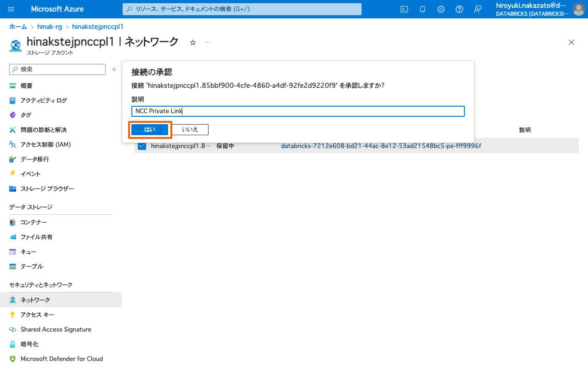Click the Shared Access Signature icon
Screen dimensions: 588x372
click(x=13, y=330)
